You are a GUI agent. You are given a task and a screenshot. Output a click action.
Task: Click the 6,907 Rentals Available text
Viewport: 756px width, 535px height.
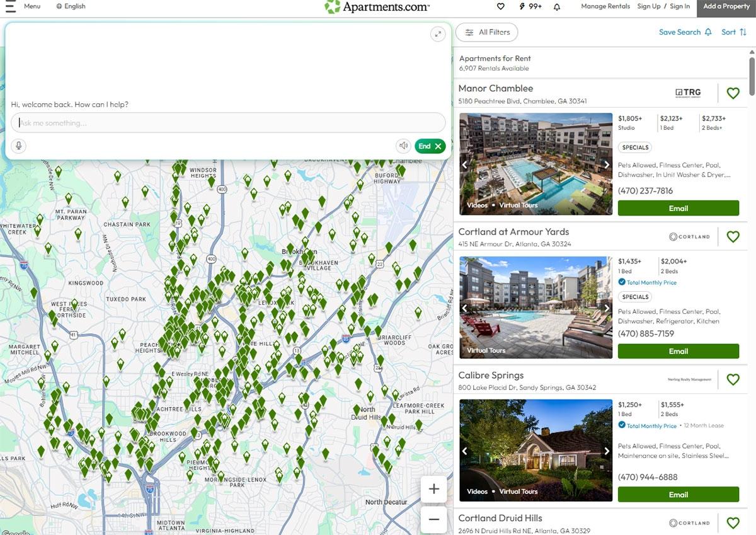point(494,68)
